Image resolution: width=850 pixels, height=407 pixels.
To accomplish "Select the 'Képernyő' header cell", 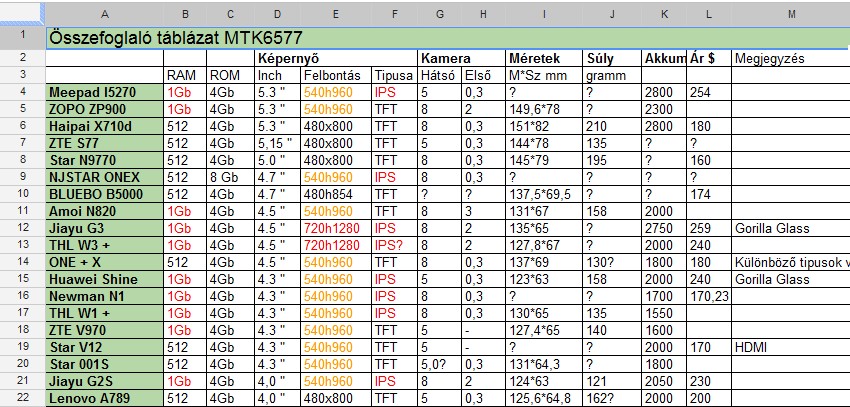I will (x=336, y=58).
